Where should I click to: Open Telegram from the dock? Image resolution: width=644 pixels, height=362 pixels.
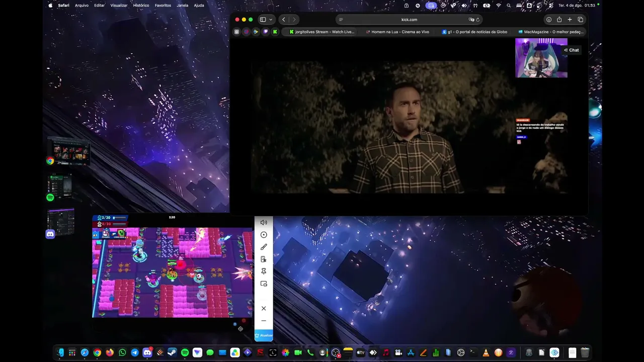coord(135,352)
